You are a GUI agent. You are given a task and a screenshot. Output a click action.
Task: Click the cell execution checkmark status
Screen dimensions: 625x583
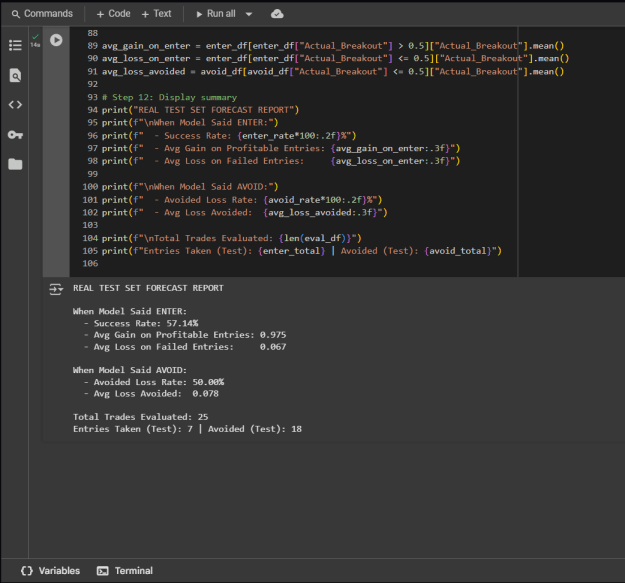click(35, 37)
